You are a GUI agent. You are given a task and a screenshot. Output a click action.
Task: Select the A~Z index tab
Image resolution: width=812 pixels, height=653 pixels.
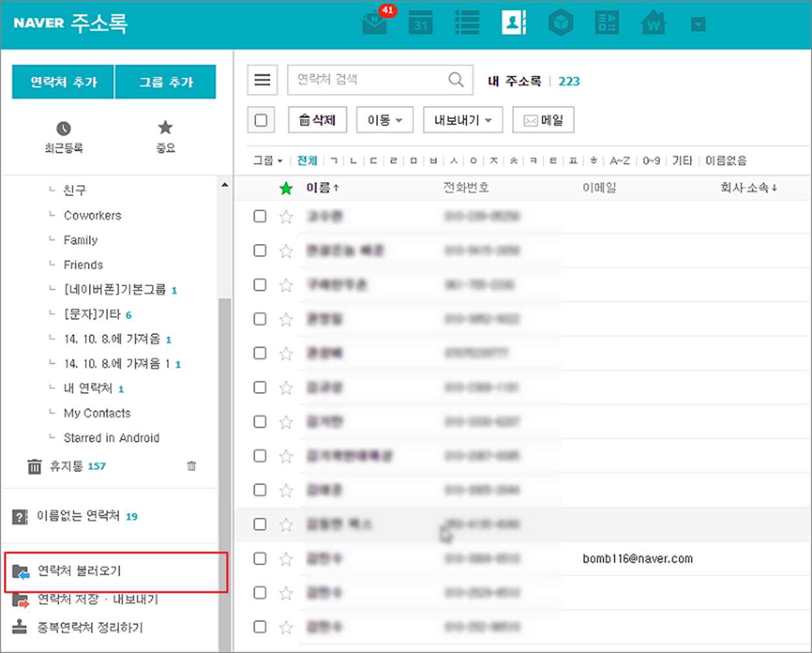pos(620,160)
